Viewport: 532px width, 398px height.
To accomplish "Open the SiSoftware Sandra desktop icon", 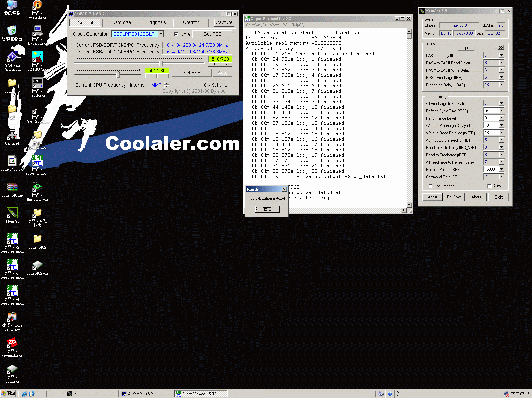I will point(12,61).
